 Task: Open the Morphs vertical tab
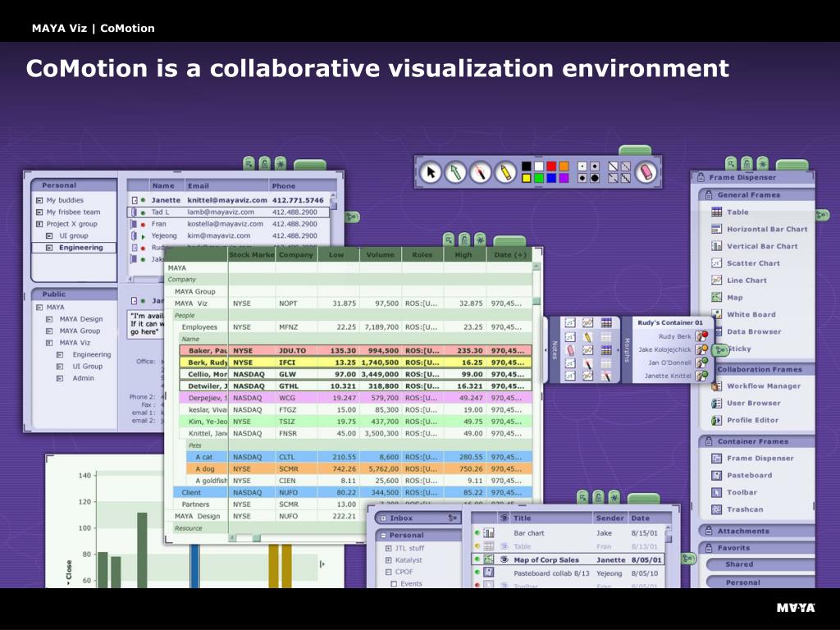point(627,349)
